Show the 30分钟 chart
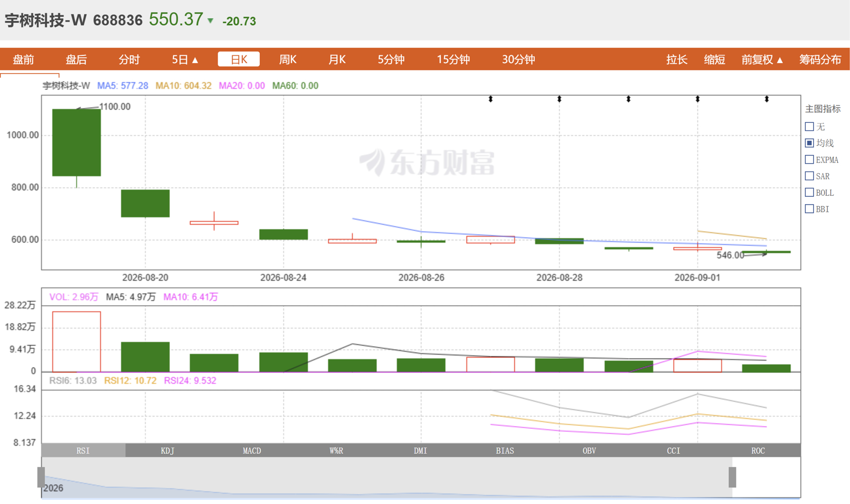This screenshot has height=504, width=850. (518, 60)
